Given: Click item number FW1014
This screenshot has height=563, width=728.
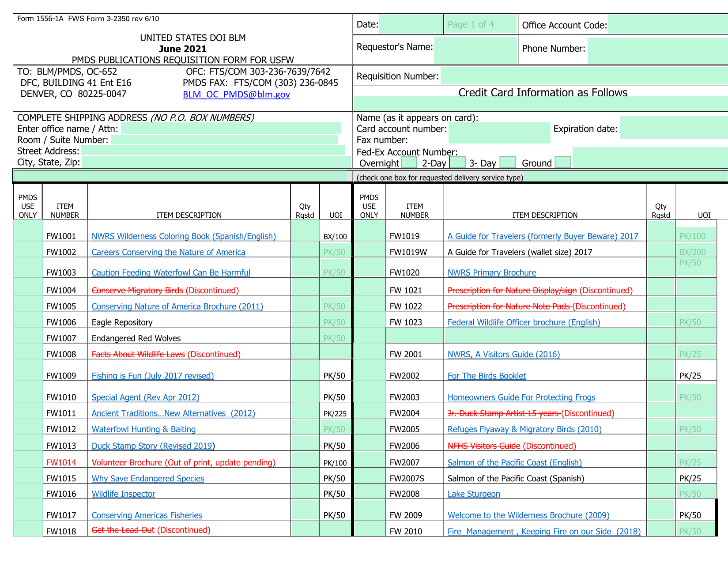Looking at the screenshot, I should pyautogui.click(x=61, y=463).
